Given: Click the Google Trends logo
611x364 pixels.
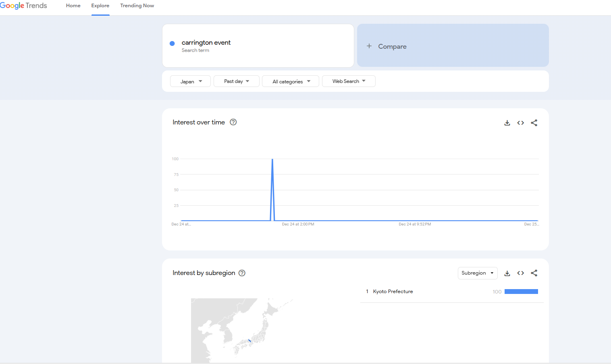Looking at the screenshot, I should click(x=23, y=6).
